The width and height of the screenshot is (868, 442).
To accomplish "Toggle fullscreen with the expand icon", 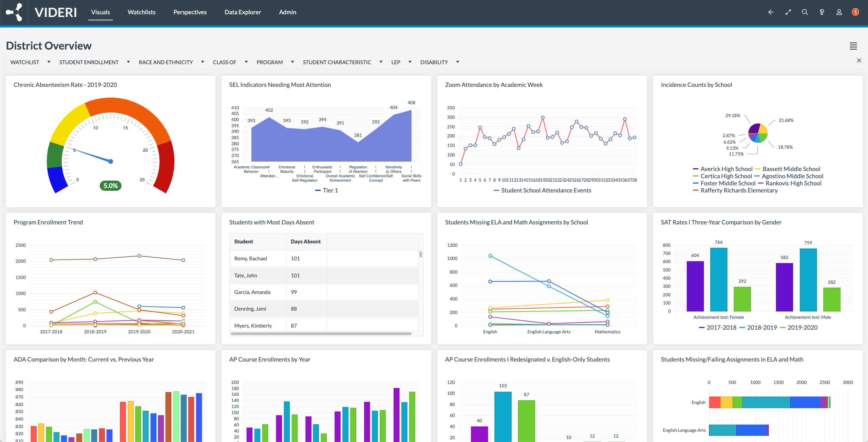I will 788,12.
